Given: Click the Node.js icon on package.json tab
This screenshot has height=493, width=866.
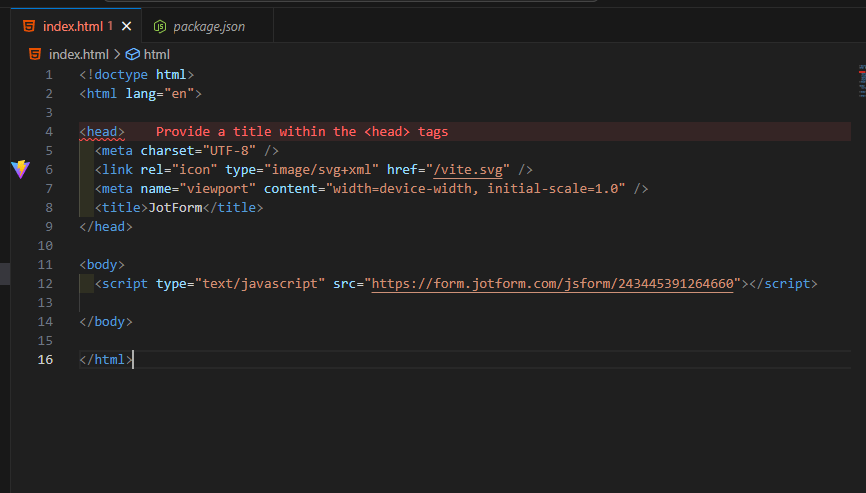Looking at the screenshot, I should point(160,26).
